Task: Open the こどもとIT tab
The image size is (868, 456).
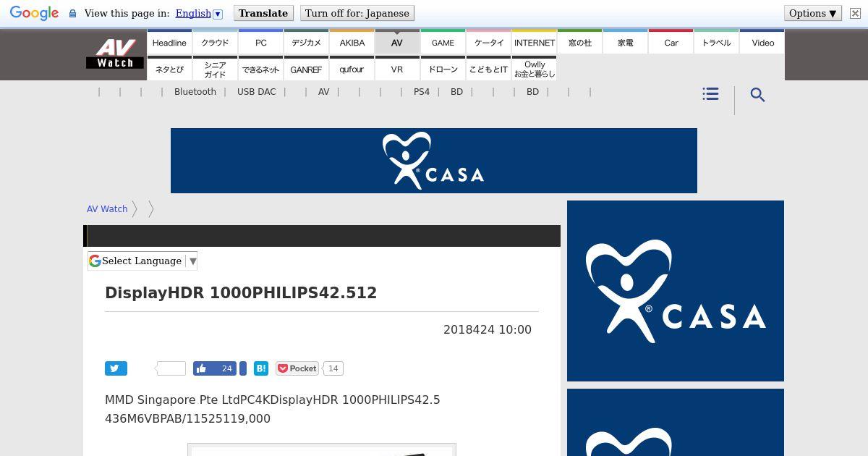Action: 488,69
